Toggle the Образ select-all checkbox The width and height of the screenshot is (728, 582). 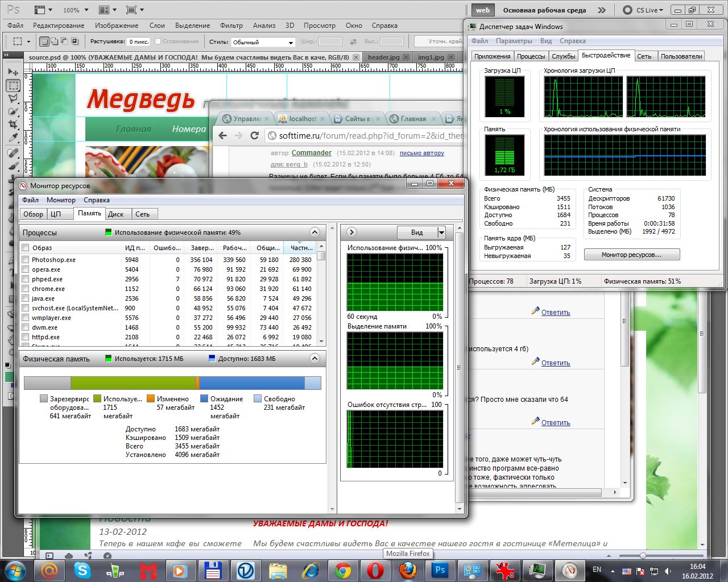click(x=25, y=248)
